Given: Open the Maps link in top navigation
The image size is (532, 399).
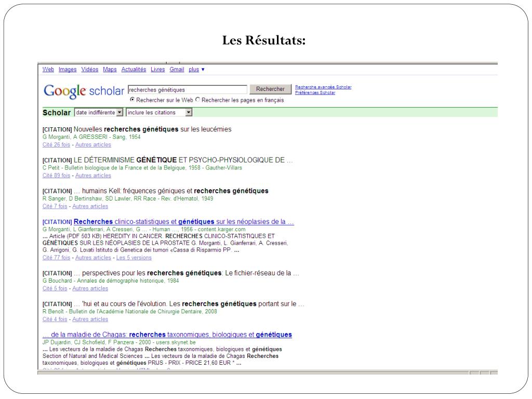Looking at the screenshot, I should pyautogui.click(x=110, y=69).
